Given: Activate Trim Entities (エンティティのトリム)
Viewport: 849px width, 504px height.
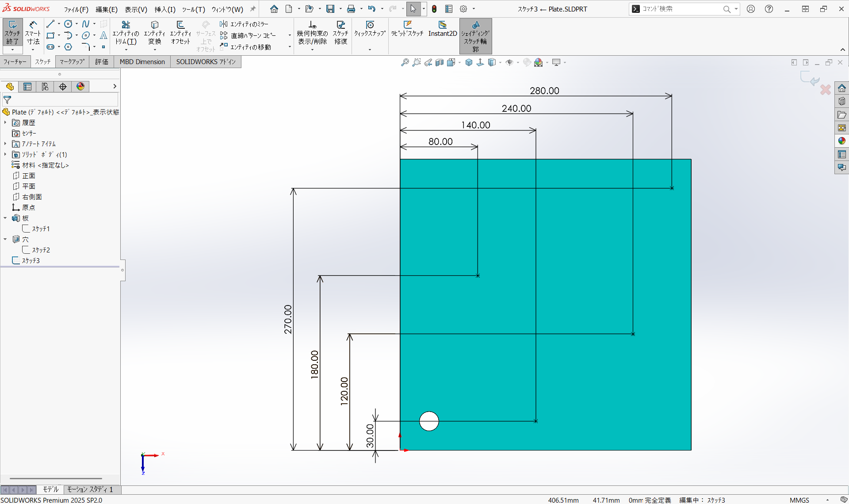Looking at the screenshot, I should [126, 33].
